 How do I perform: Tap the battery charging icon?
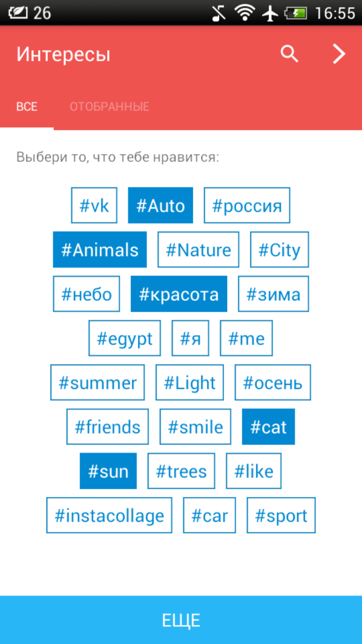[x=296, y=13]
